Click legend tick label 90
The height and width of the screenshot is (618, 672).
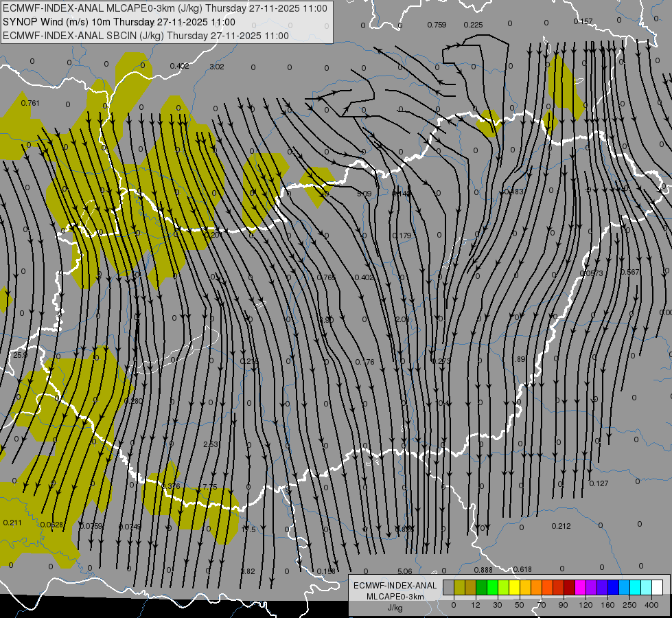564,605
